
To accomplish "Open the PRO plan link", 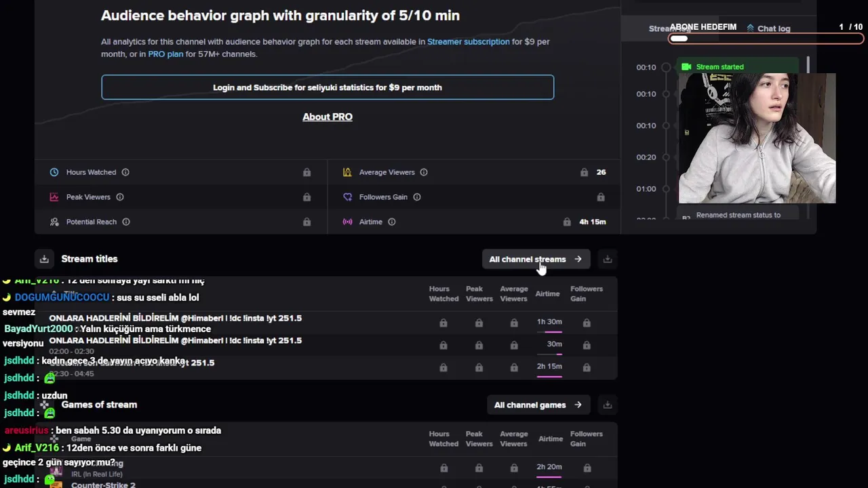I will click(x=165, y=54).
